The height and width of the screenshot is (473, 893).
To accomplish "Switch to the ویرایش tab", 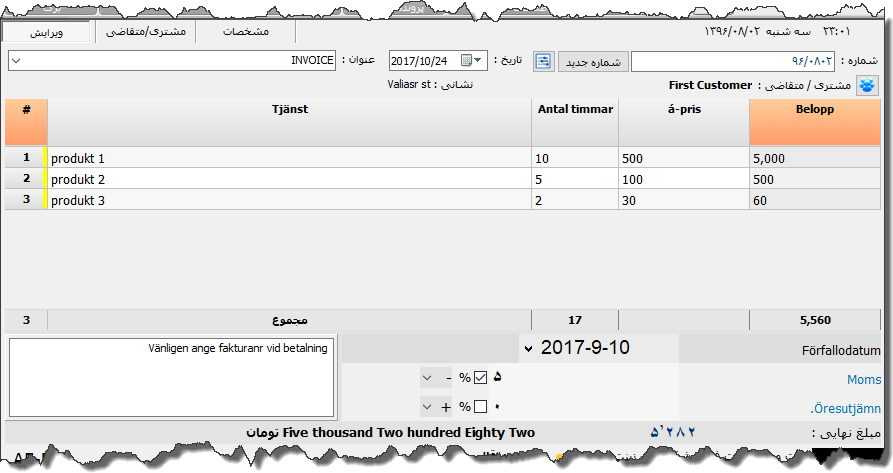I will (46, 32).
